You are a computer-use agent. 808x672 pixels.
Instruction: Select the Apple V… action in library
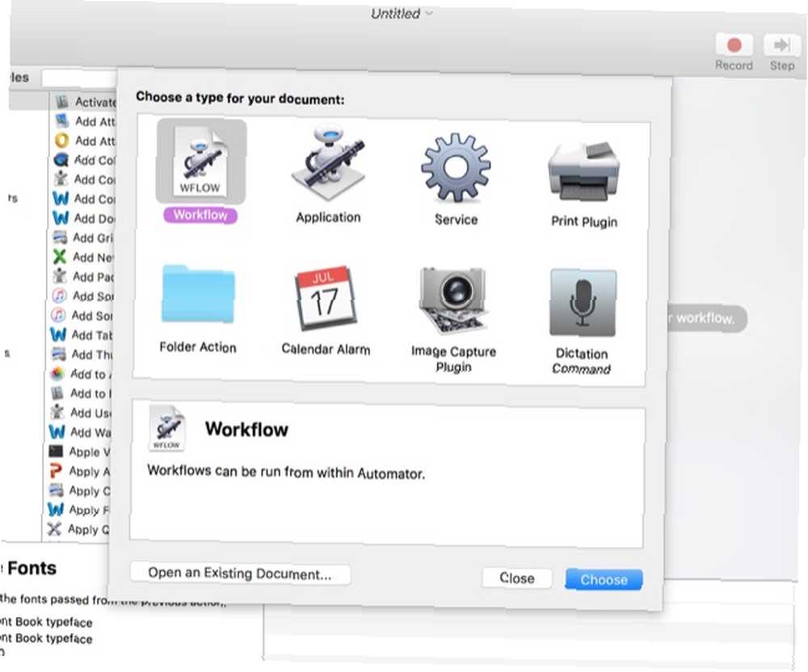pyautogui.click(x=79, y=451)
